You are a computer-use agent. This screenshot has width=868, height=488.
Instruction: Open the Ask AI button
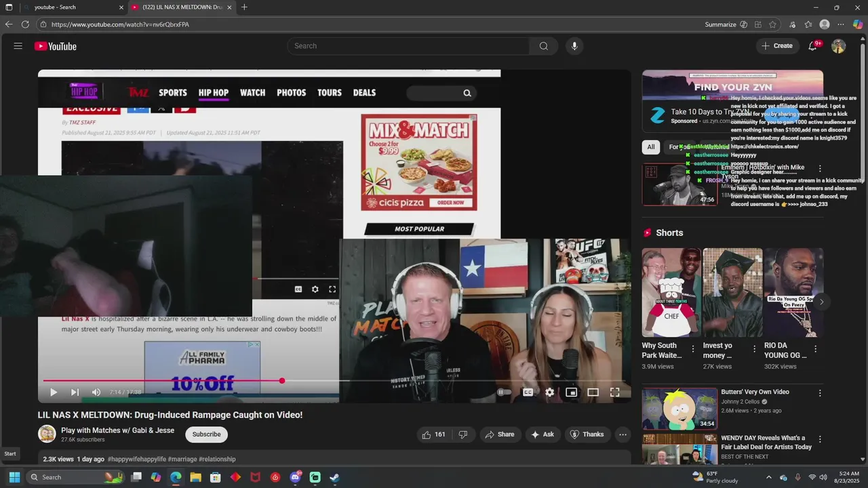542,434
